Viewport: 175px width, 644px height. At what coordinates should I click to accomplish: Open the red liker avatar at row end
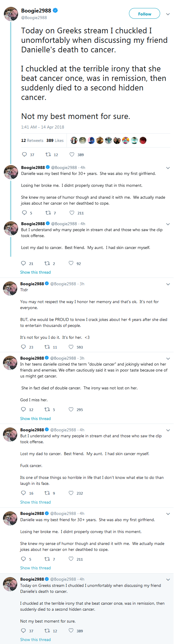[x=143, y=140]
